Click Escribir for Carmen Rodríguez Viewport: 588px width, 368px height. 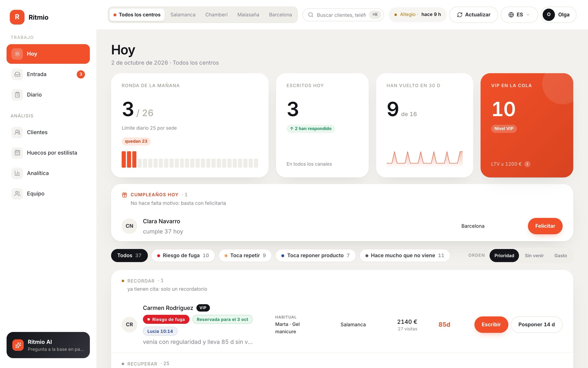click(x=491, y=324)
